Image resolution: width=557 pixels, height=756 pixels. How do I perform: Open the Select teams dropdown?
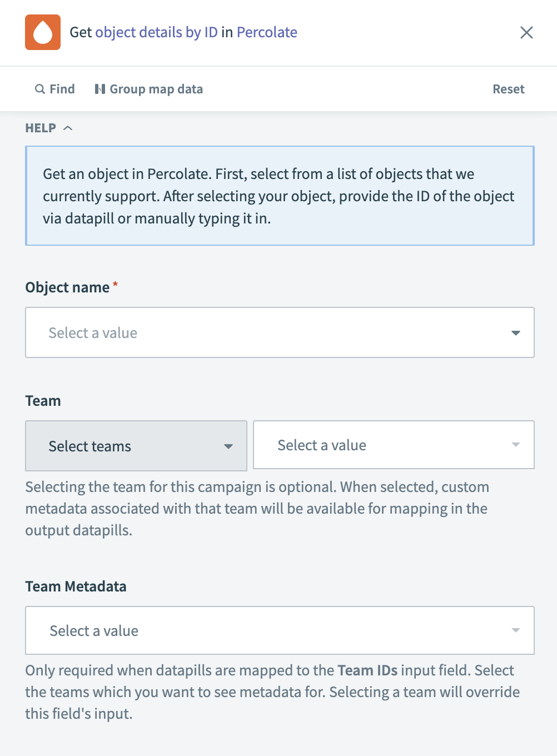click(136, 446)
